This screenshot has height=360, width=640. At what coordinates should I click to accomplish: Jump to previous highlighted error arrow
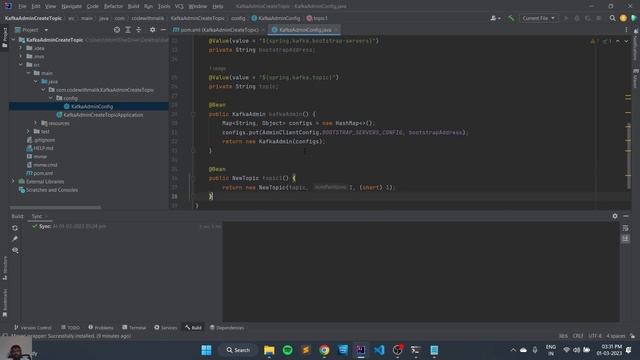point(618,41)
